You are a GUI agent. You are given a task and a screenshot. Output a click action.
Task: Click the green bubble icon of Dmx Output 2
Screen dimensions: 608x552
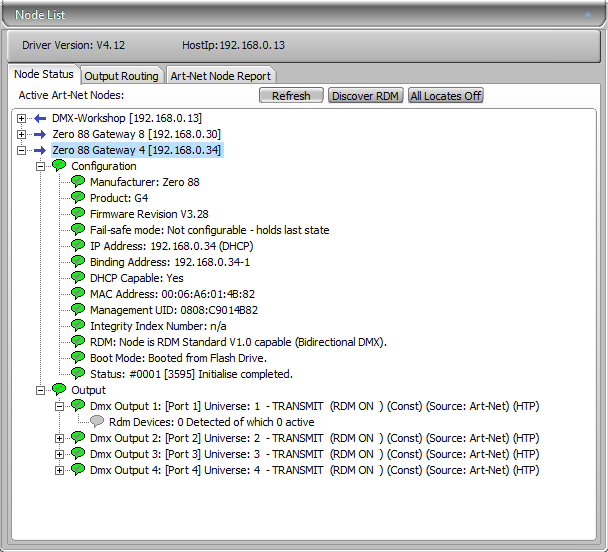tap(78, 437)
